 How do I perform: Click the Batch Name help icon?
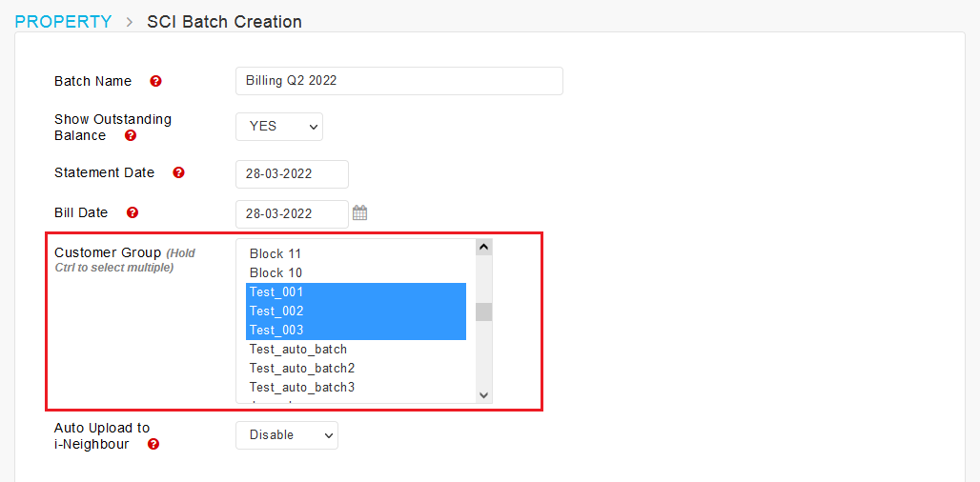[155, 81]
